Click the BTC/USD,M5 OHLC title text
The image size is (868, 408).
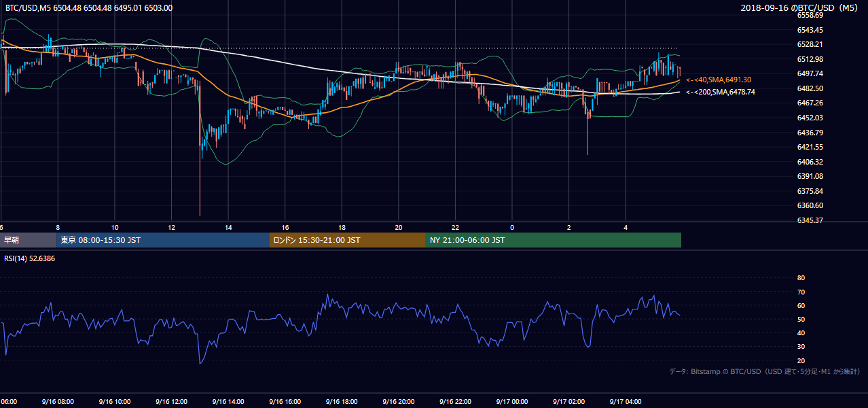point(88,8)
